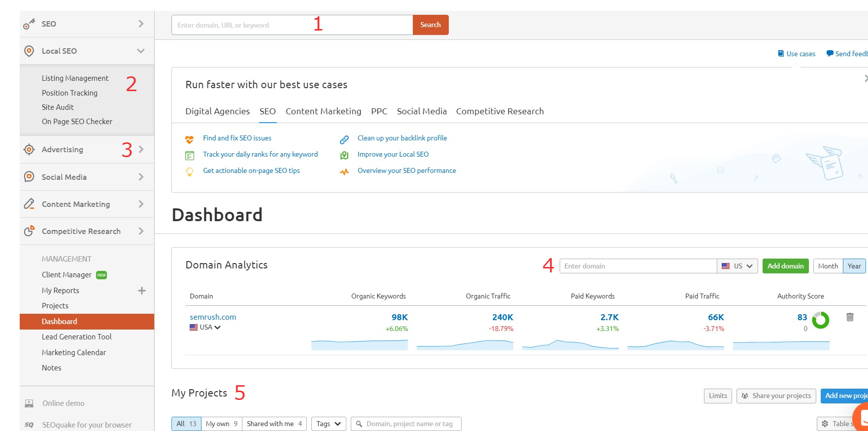Click the backlink profile chain icon

[344, 139]
